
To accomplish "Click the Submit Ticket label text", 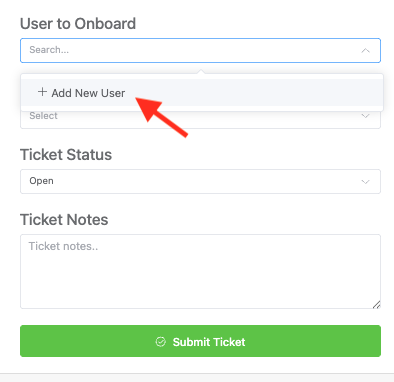I will click(209, 342).
